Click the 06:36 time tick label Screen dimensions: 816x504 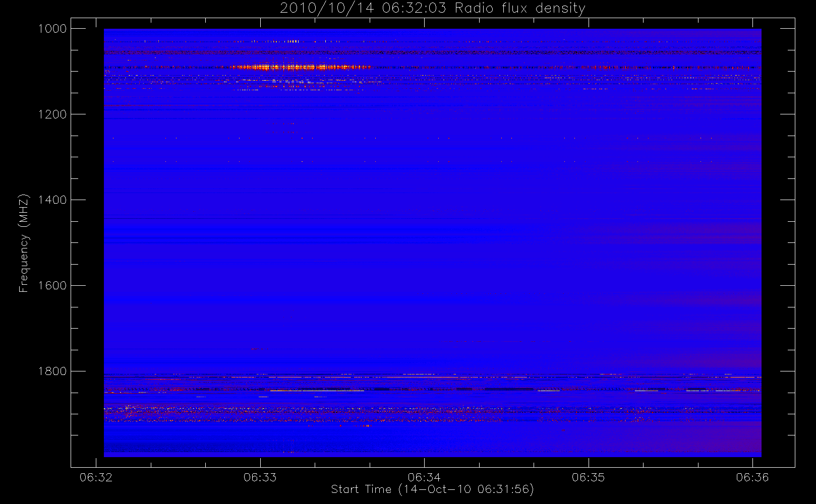pyautogui.click(x=752, y=477)
